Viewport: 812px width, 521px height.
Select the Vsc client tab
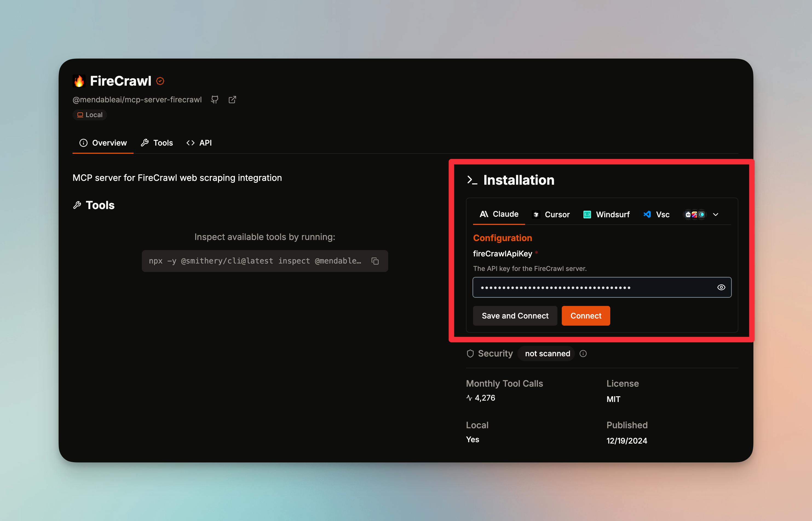tap(656, 215)
